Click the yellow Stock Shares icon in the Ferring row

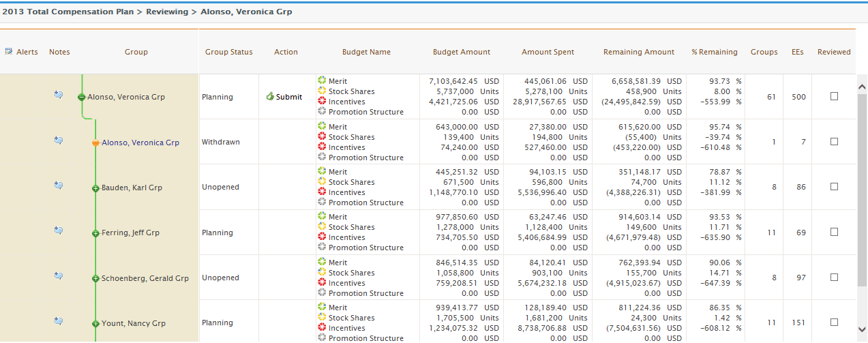point(322,227)
